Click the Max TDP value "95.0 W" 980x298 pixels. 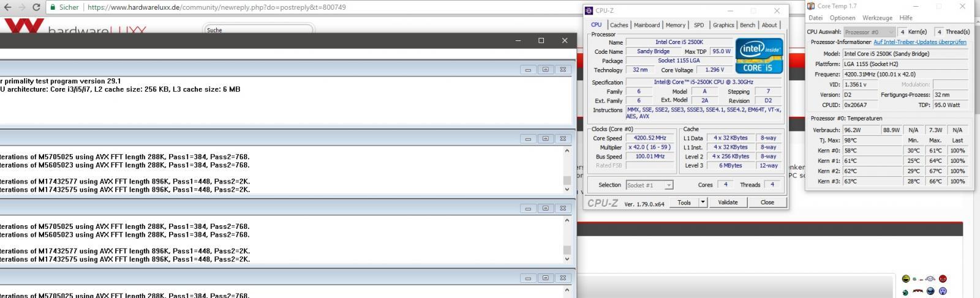(721, 51)
